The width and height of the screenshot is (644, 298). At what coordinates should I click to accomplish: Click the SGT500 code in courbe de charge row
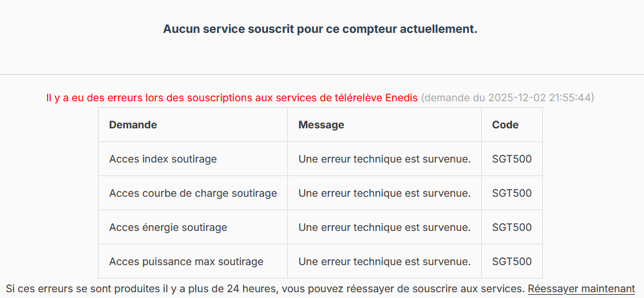coord(512,194)
